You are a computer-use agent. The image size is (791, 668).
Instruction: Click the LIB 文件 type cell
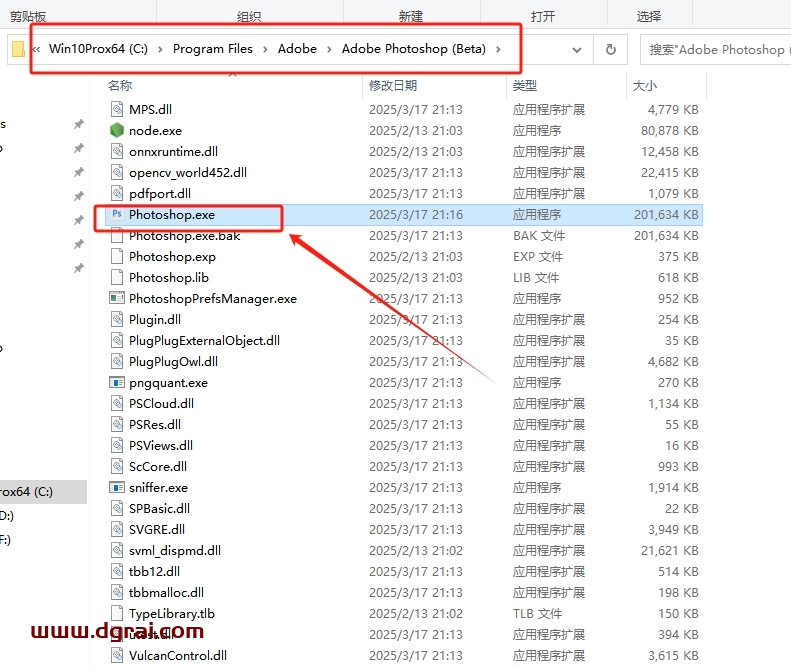click(x=536, y=277)
